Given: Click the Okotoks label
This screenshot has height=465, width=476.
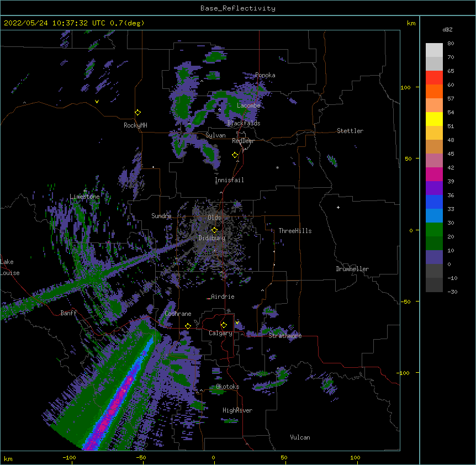Looking at the screenshot, I should 228,387.
